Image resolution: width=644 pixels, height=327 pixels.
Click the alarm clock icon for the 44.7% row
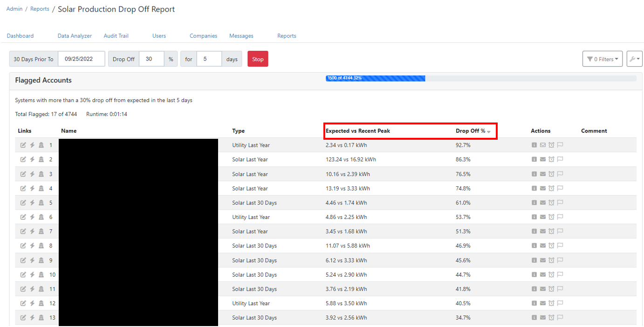[551, 275]
